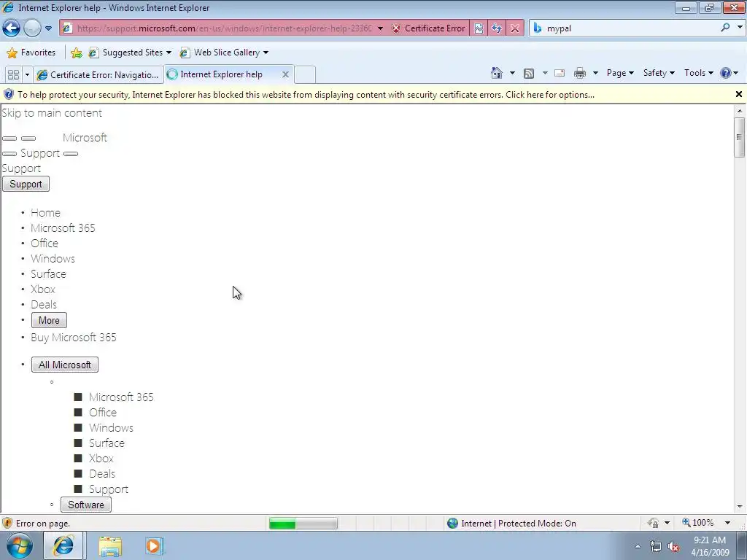The width and height of the screenshot is (747, 560).
Task: Open the Office navigation link
Action: click(44, 244)
